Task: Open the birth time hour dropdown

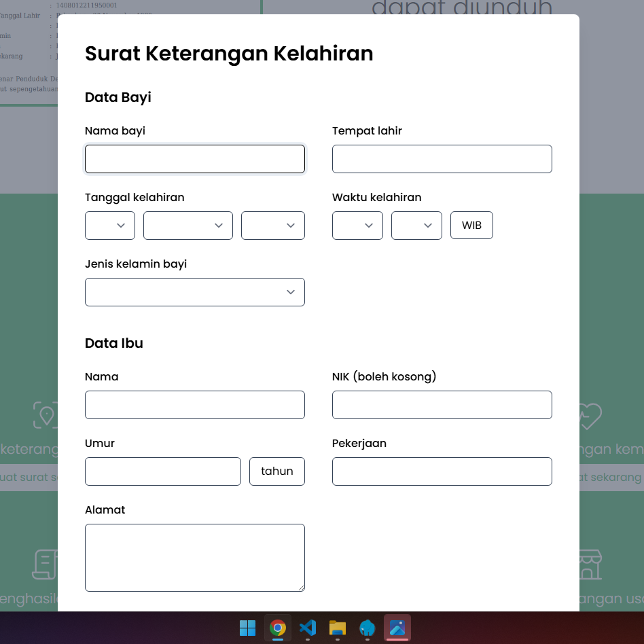Action: click(357, 226)
